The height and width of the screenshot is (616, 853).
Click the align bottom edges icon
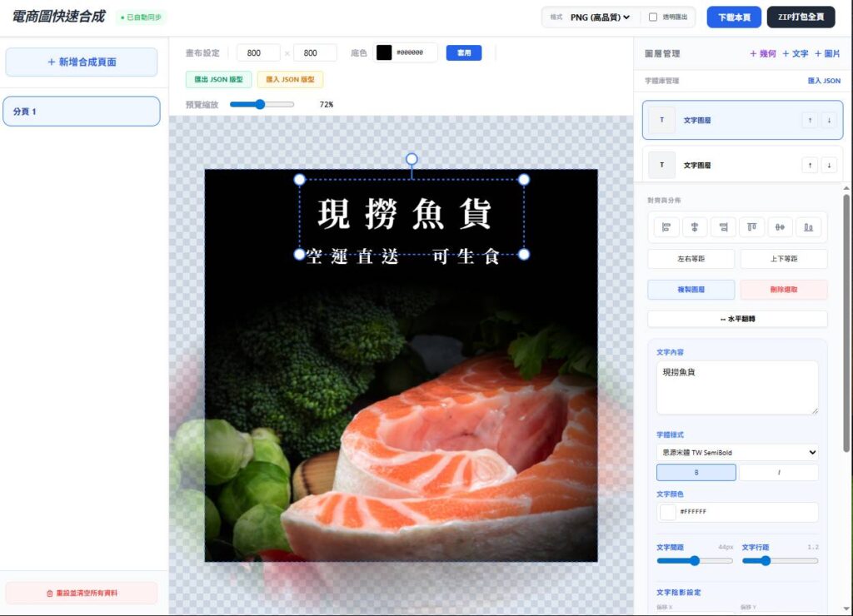pyautogui.click(x=809, y=227)
